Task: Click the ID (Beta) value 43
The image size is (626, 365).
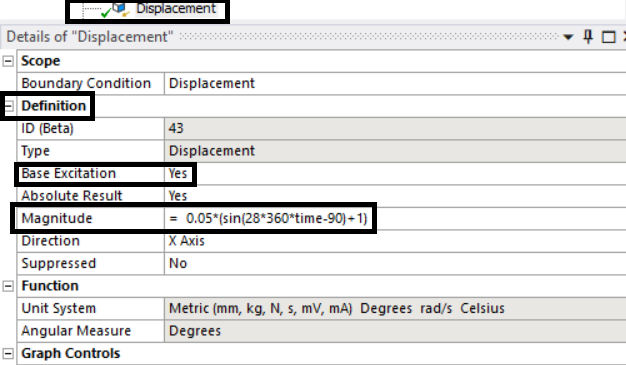Action: (395, 128)
